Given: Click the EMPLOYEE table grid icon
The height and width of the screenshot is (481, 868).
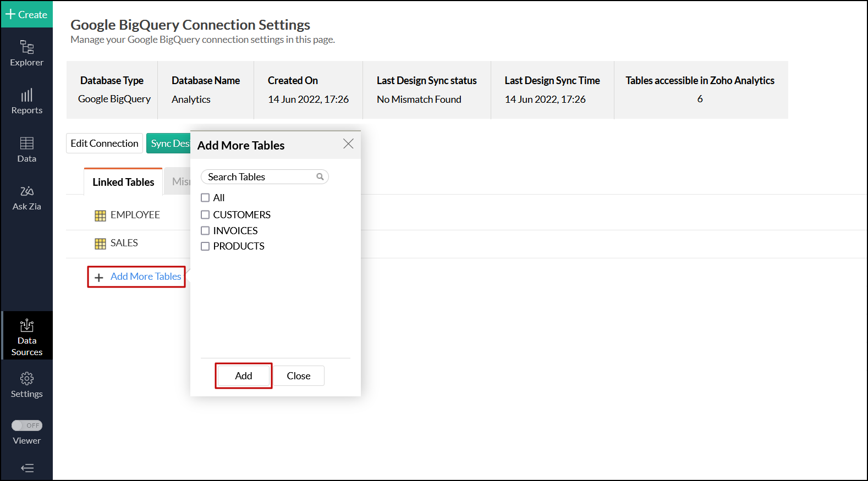Looking at the screenshot, I should 100,215.
